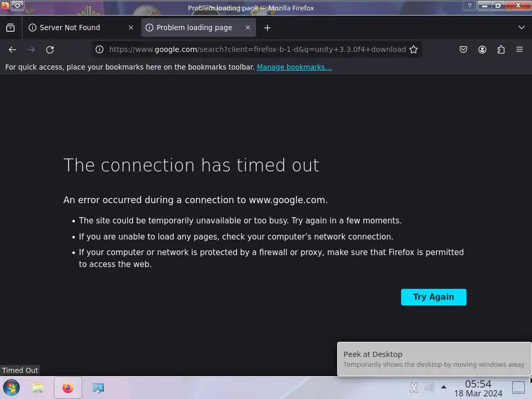This screenshot has height=399, width=532.
Task: Click the window help question-mark button
Action: [x=469, y=5]
